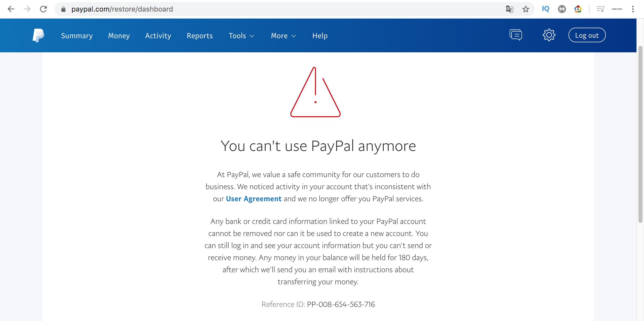644x321 pixels.
Task: Open the Summary tab
Action: coord(77,36)
